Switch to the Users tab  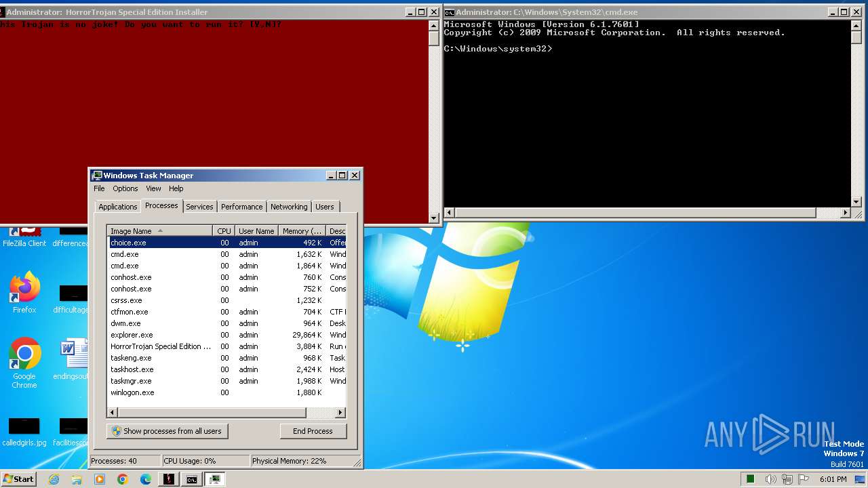(x=325, y=207)
